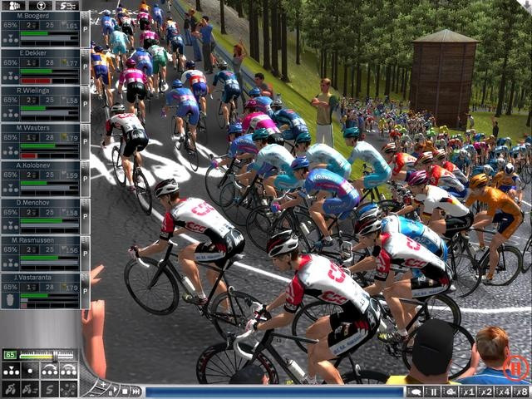532x399 pixels.
Task: Select the relay command with single arrow
Action: [50, 372]
